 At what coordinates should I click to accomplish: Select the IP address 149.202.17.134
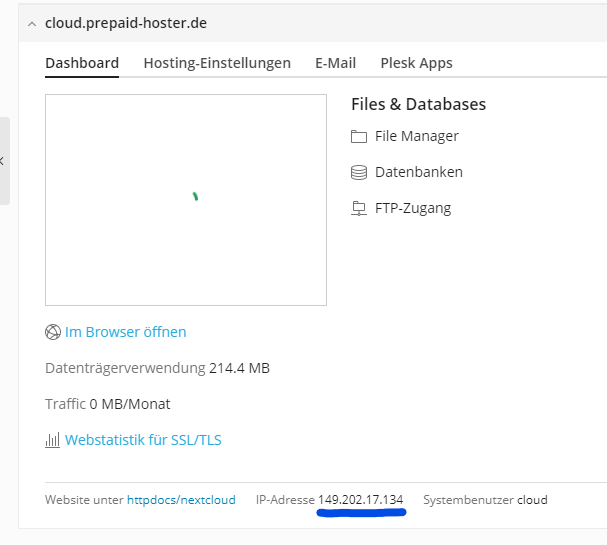(360, 500)
